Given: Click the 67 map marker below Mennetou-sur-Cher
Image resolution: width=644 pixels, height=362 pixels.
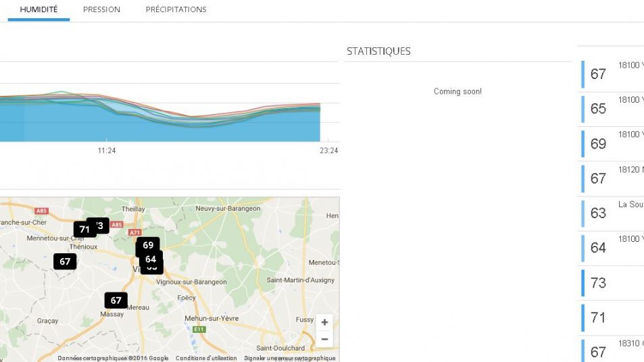Looking at the screenshot, I should click(65, 261).
